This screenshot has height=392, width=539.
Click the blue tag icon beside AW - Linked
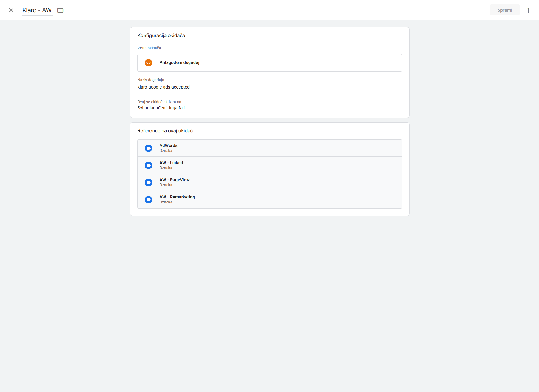point(149,165)
